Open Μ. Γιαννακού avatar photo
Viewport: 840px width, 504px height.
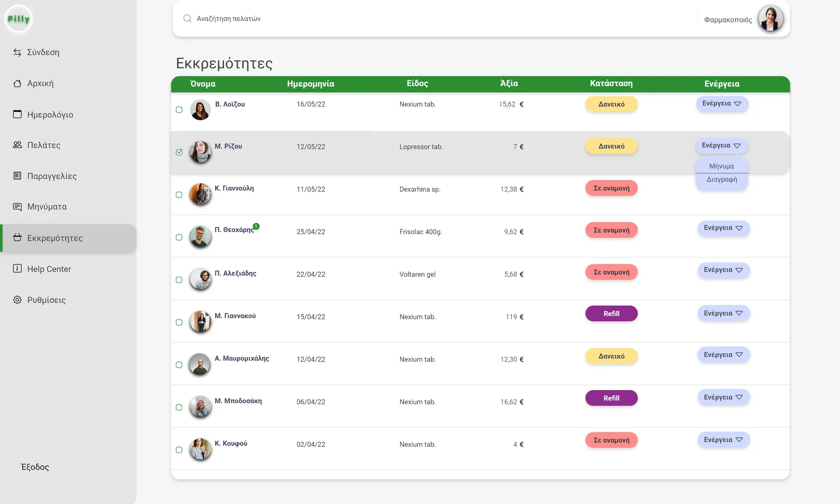(x=200, y=322)
